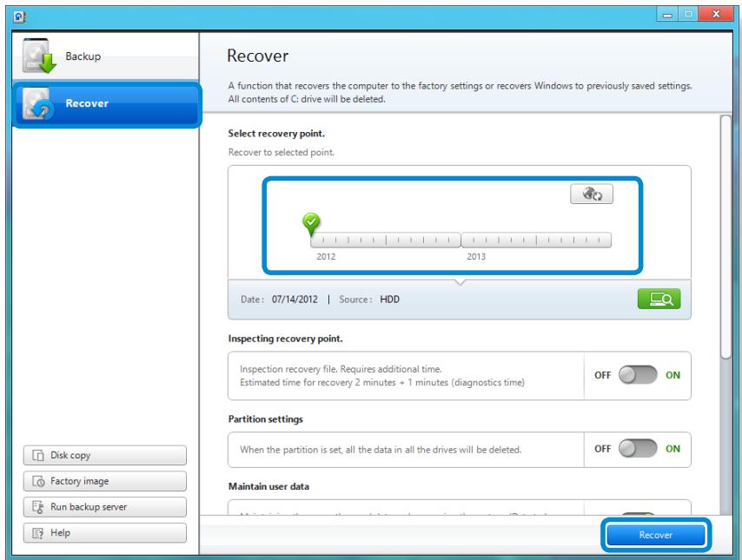Enable the Partition settings switch

click(x=639, y=449)
